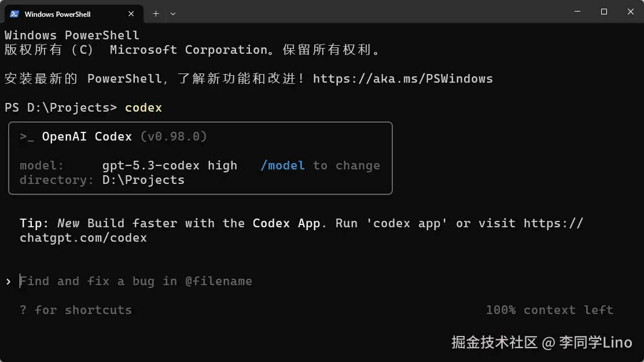
Task: Close the terminal window
Action: (x=631, y=12)
